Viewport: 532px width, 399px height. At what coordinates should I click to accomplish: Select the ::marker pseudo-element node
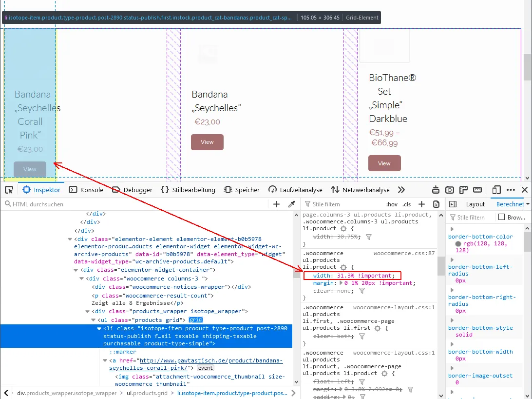[122, 352]
